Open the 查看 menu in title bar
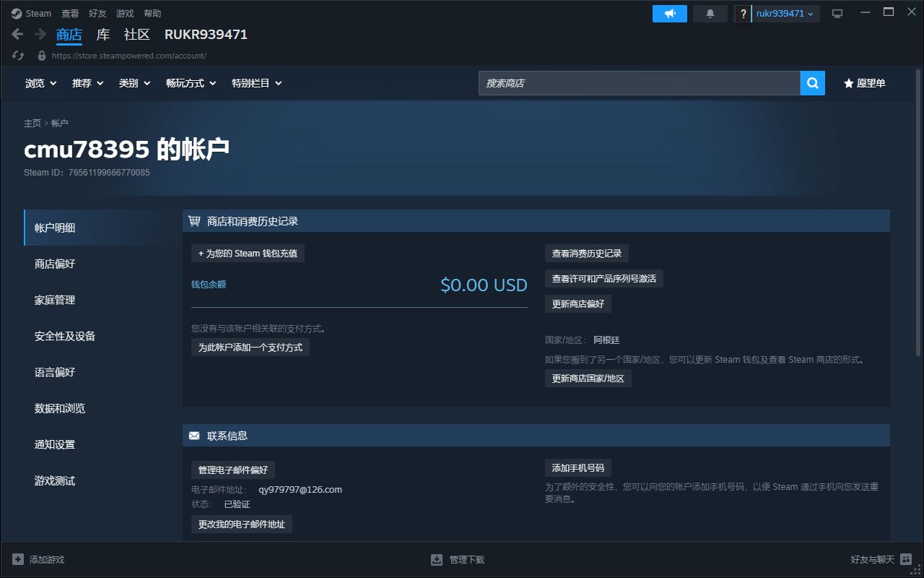This screenshot has height=578, width=924. click(70, 14)
